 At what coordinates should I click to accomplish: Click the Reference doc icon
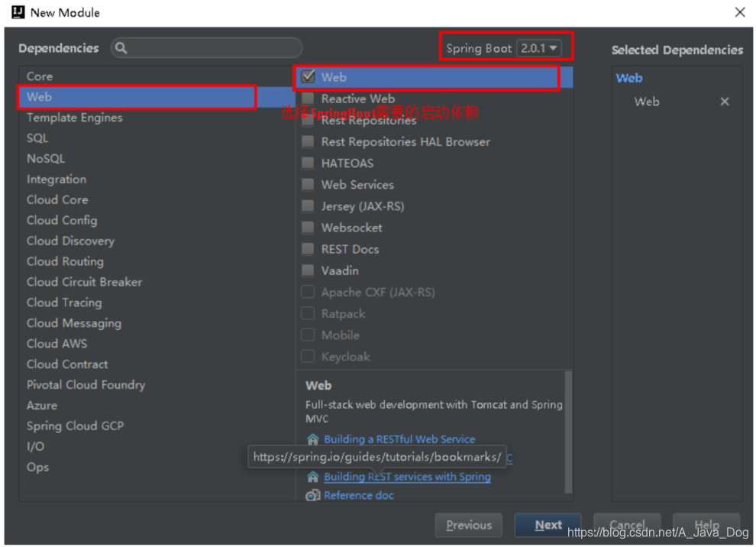pyautogui.click(x=313, y=495)
